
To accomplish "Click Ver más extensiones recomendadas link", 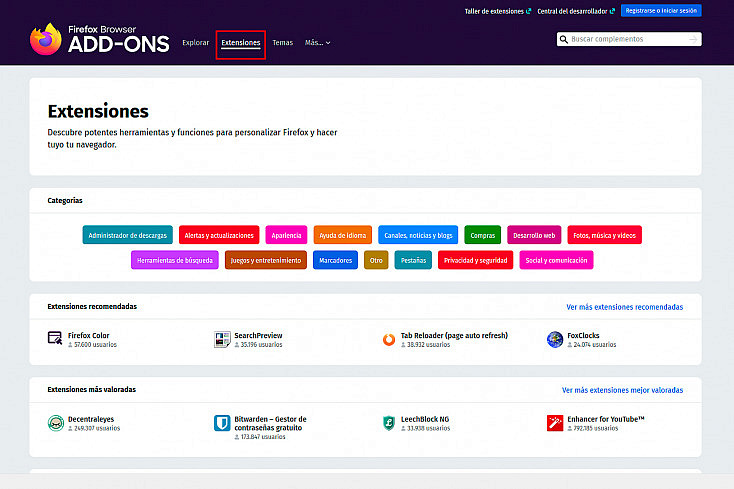I will click(x=624, y=307).
